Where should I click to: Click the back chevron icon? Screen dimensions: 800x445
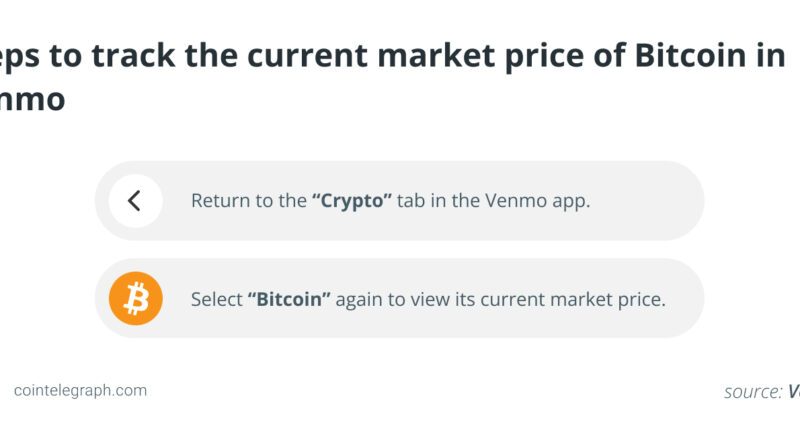click(x=135, y=201)
